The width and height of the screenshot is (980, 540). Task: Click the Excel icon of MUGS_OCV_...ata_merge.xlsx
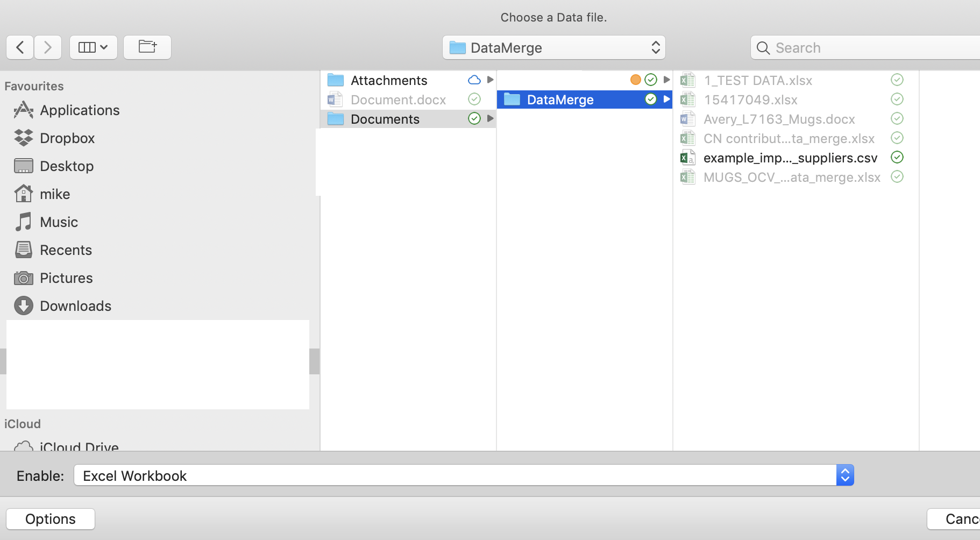(x=688, y=177)
